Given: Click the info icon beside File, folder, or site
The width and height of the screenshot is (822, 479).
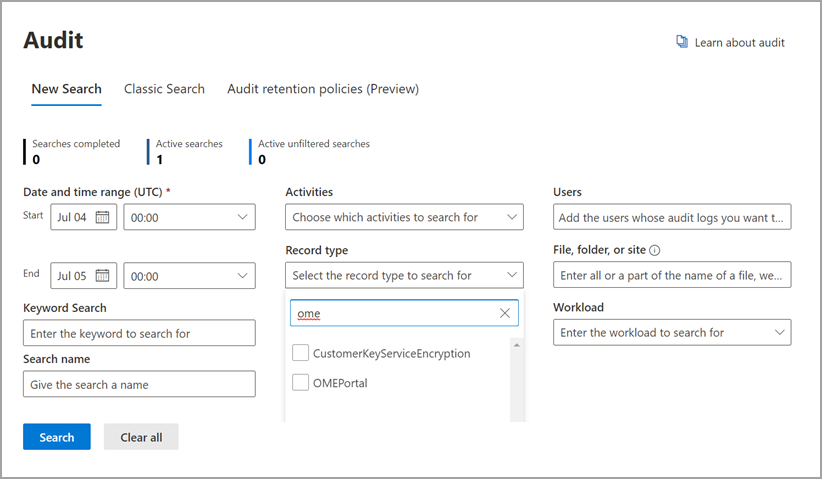Looking at the screenshot, I should pyautogui.click(x=655, y=251).
